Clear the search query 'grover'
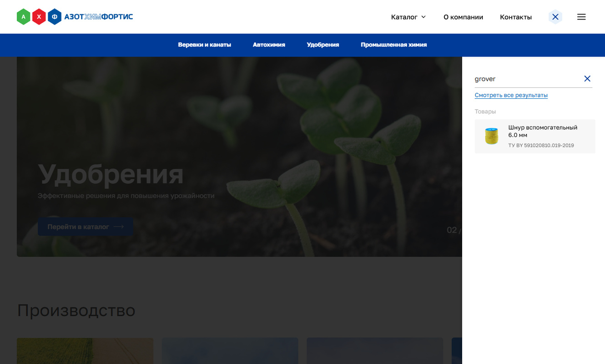605x364 pixels. (587, 79)
